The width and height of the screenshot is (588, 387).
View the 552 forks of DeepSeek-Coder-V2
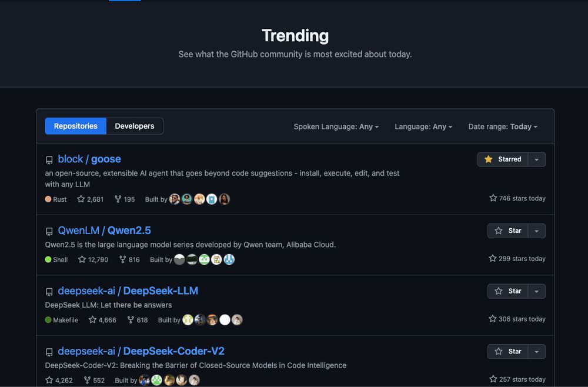pyautogui.click(x=94, y=381)
